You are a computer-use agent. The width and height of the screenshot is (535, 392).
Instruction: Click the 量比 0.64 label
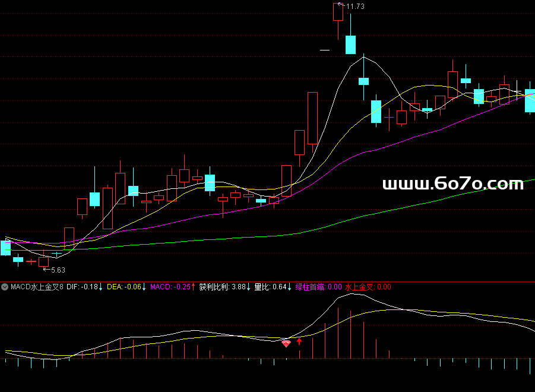click(x=270, y=287)
